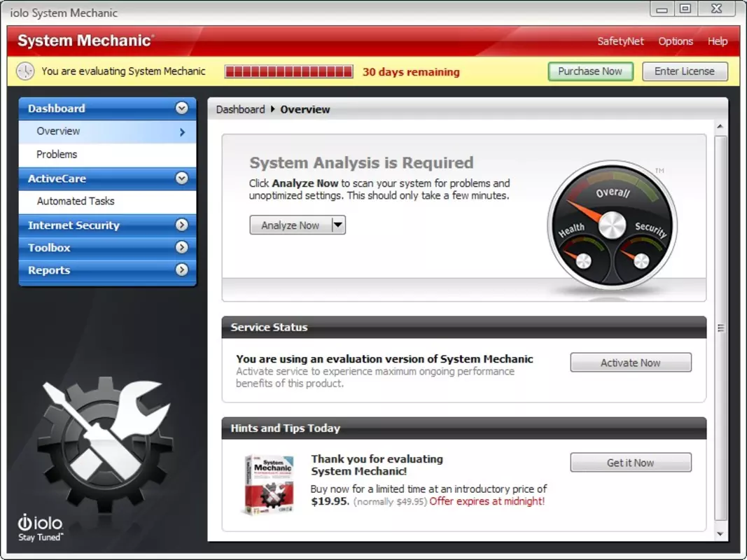Open the Analyze Now dropdown arrow

click(337, 225)
